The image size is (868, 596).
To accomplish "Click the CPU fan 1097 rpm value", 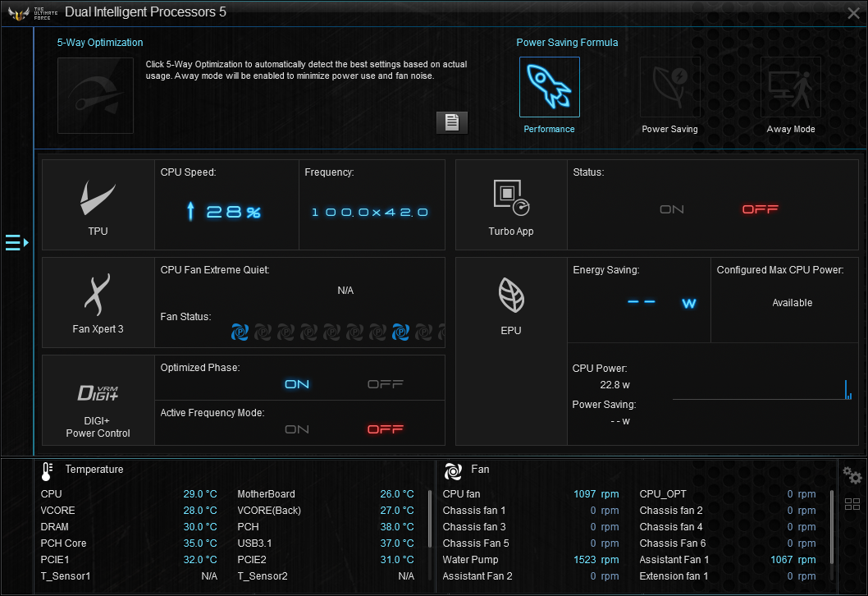I will 596,494.
